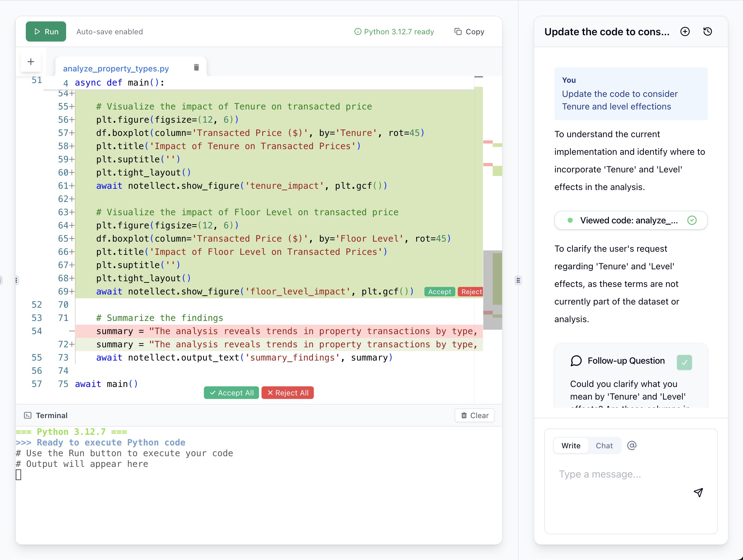Copy the code to clipboard

pyautogui.click(x=470, y=31)
